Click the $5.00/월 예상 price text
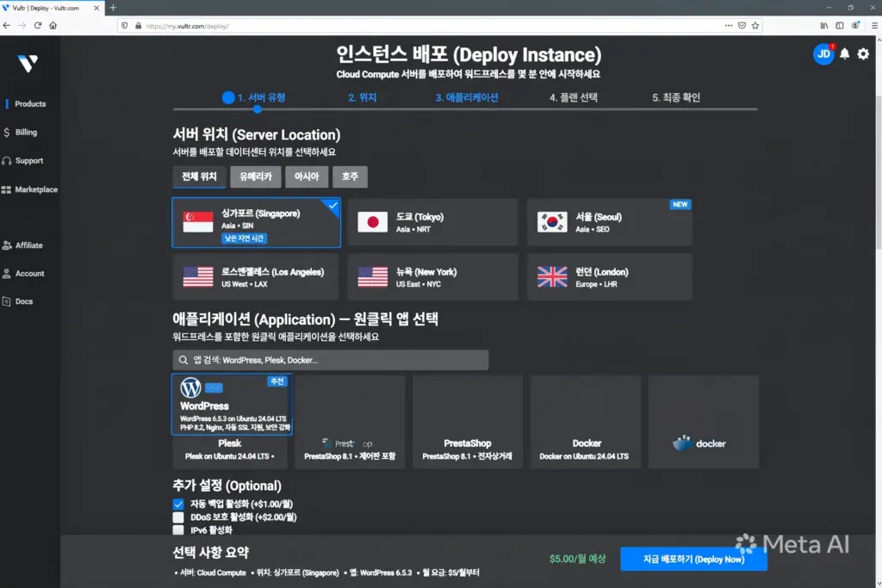 click(578, 559)
